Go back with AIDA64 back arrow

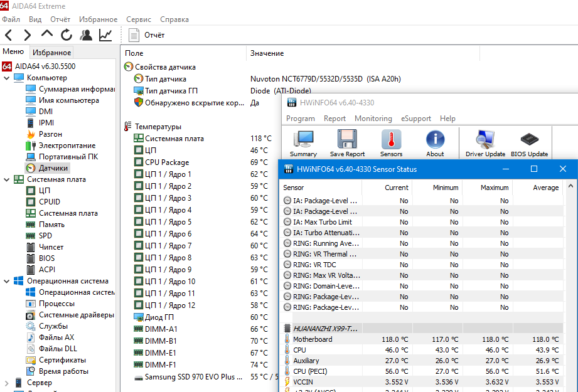[9, 35]
